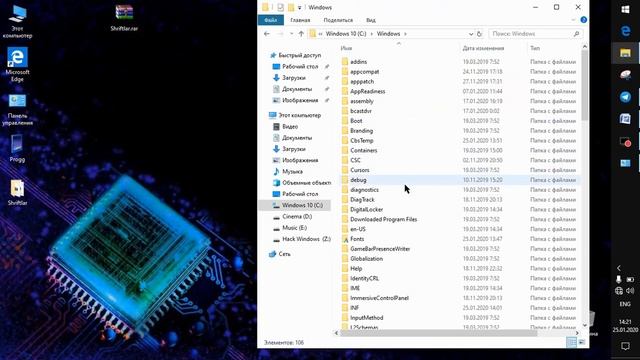This screenshot has width=640, height=360.
Task: Open Edge from the taskbar
Action: point(625,31)
